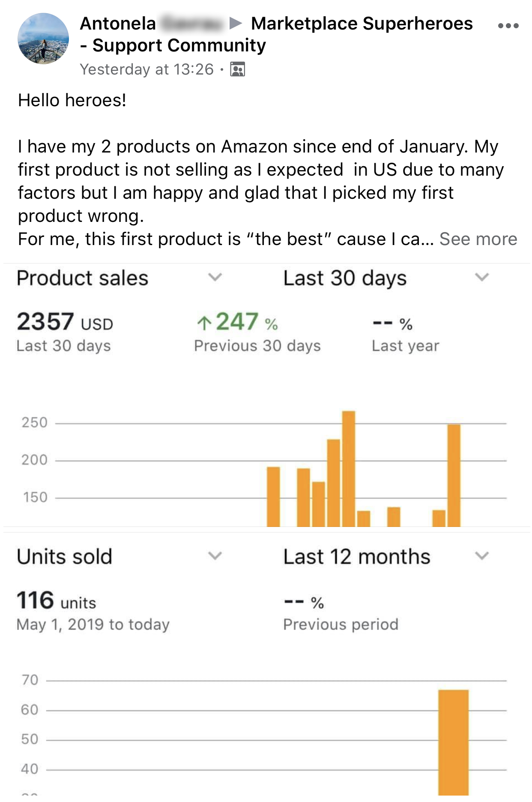Expand the Units sold metric dropdown

click(x=215, y=556)
